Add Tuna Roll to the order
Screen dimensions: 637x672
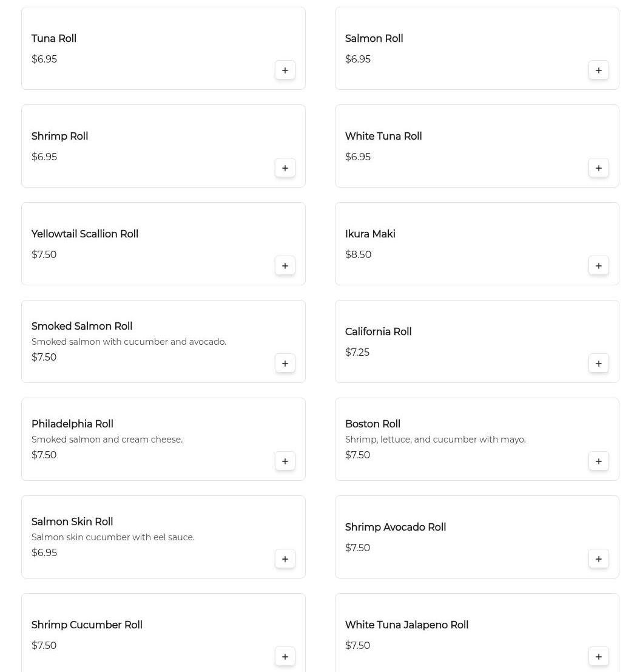point(285,70)
